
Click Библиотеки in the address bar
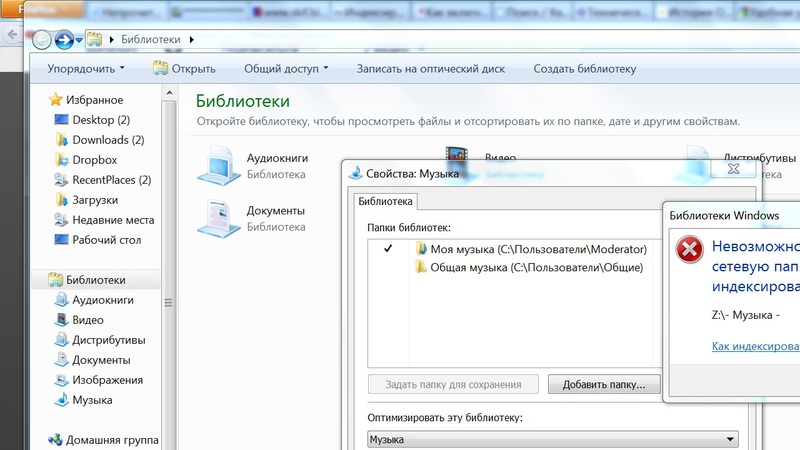[x=151, y=39]
